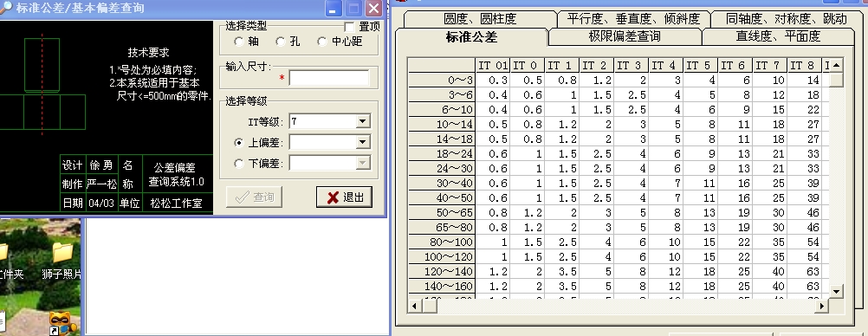Click the IT 3 column header
The height and width of the screenshot is (336, 868).
tap(631, 65)
